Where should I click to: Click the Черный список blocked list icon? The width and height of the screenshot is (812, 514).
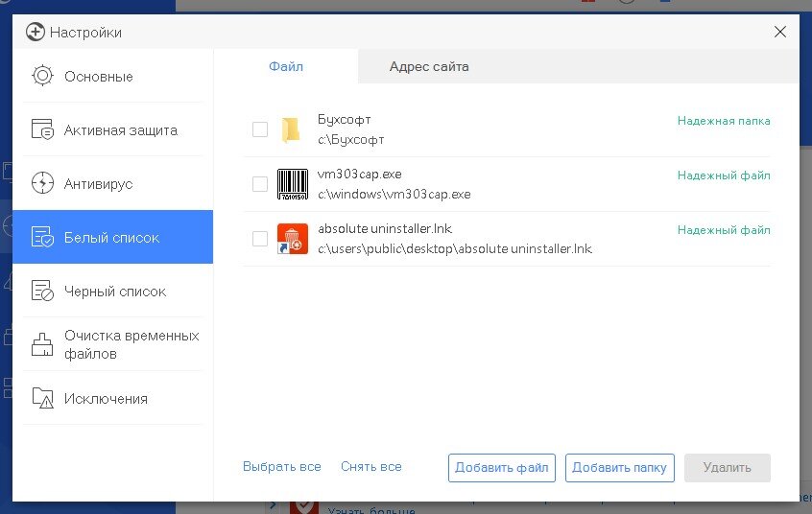click(42, 291)
